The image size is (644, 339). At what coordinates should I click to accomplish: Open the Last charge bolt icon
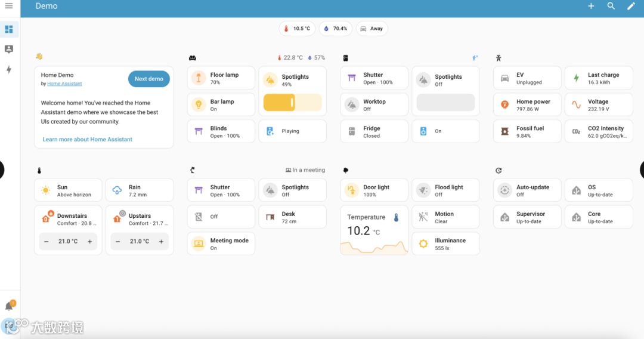click(x=576, y=78)
